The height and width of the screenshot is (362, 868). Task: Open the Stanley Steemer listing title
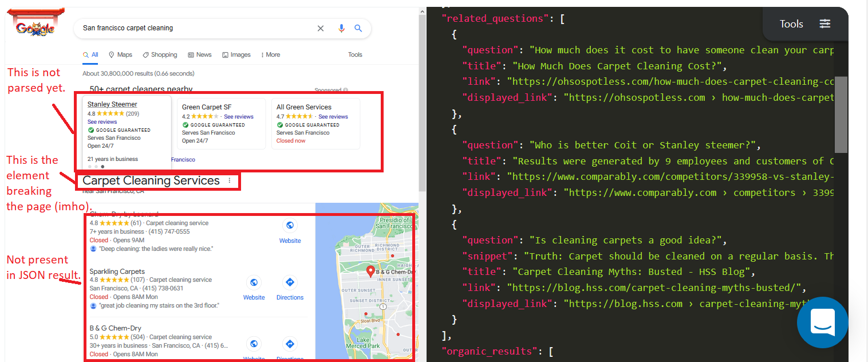click(x=112, y=104)
